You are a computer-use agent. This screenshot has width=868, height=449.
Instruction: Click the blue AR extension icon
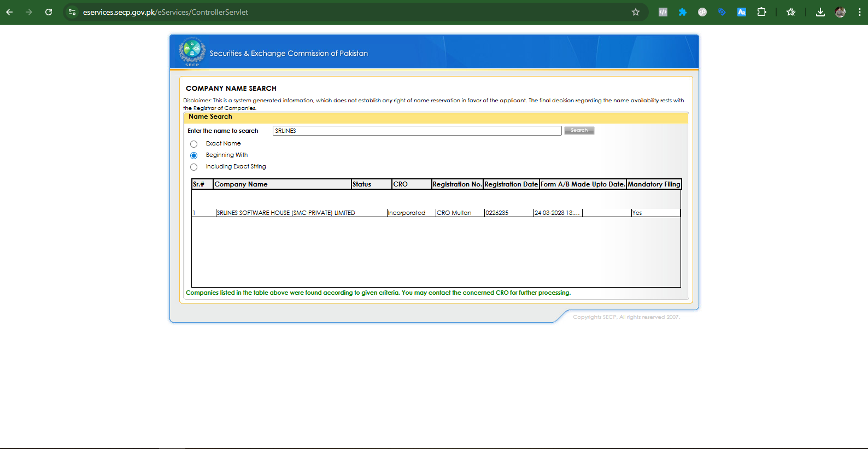(741, 12)
